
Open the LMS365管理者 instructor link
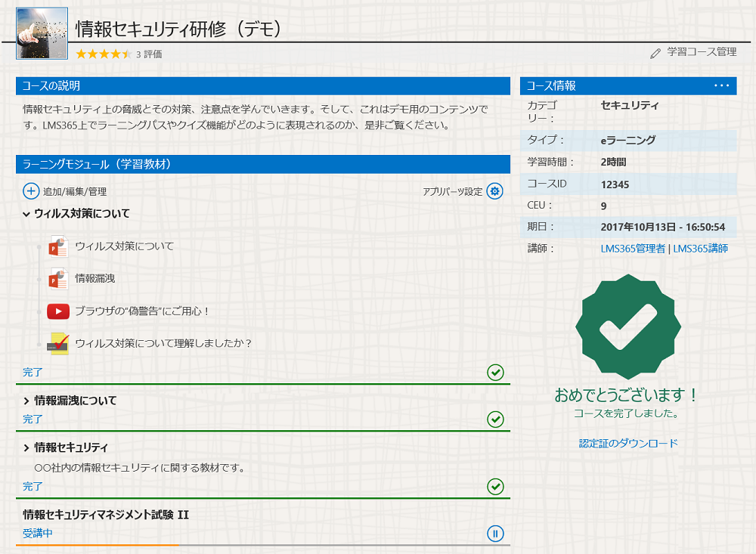632,249
